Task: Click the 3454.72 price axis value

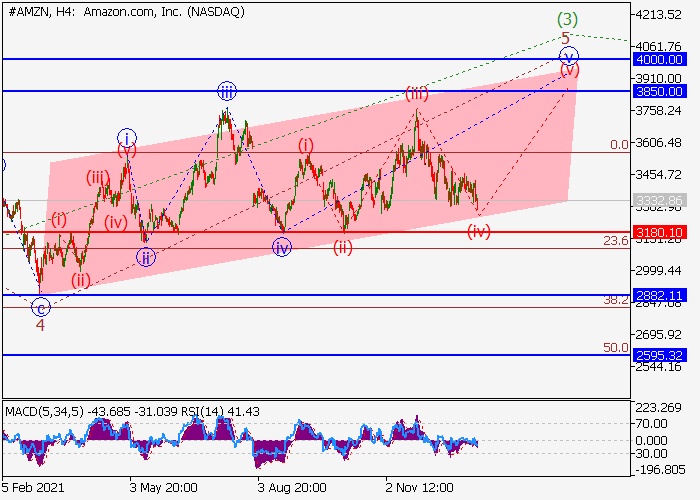Action: (658, 175)
